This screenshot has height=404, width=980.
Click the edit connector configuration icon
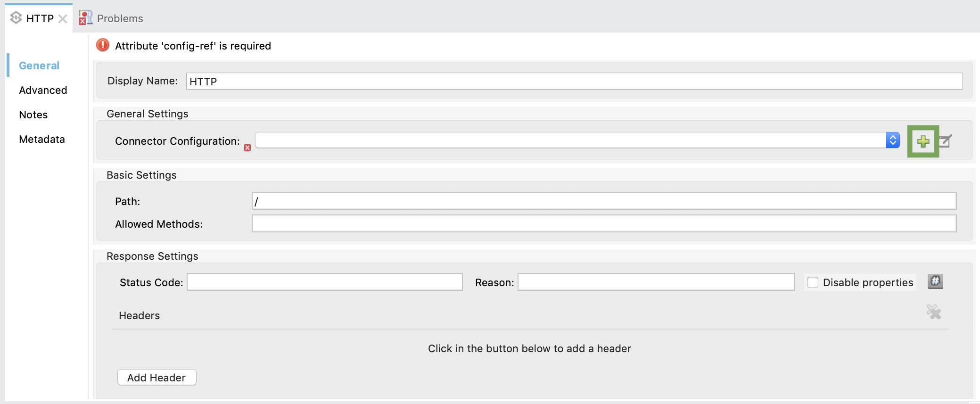[946, 140]
